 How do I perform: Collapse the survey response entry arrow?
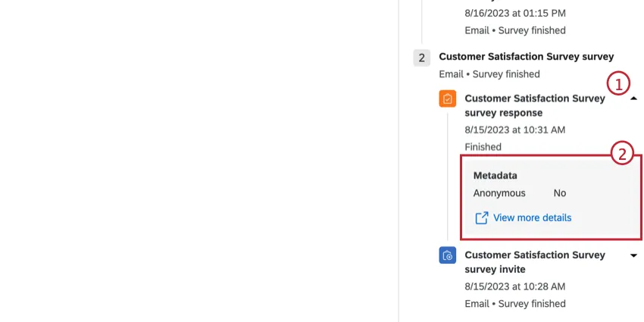click(633, 99)
